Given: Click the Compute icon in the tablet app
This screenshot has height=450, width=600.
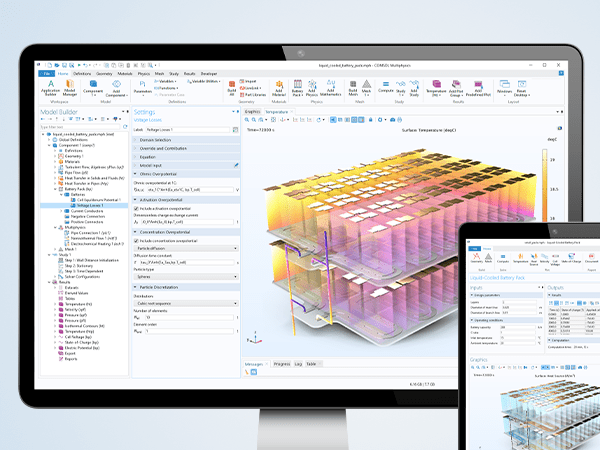Looking at the screenshot, I should (x=503, y=258).
